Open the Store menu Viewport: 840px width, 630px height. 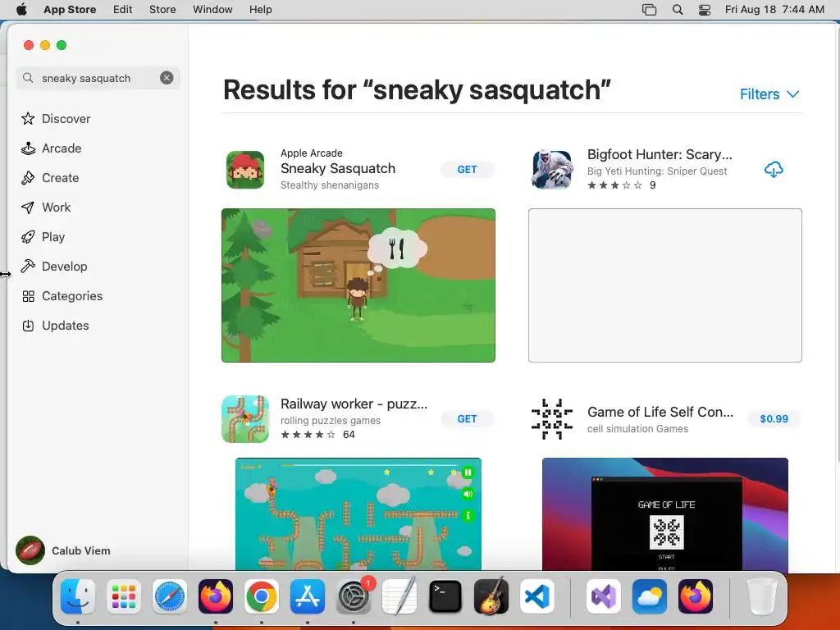pos(162,10)
